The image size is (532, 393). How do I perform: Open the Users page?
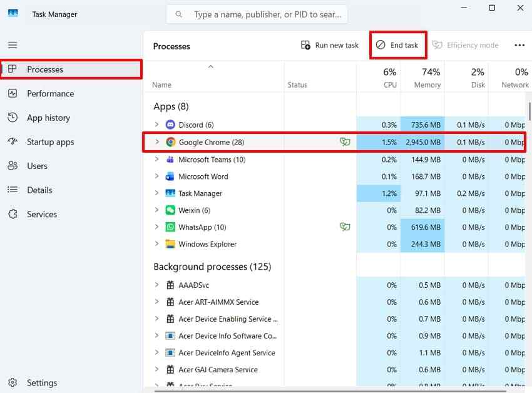(x=71, y=166)
